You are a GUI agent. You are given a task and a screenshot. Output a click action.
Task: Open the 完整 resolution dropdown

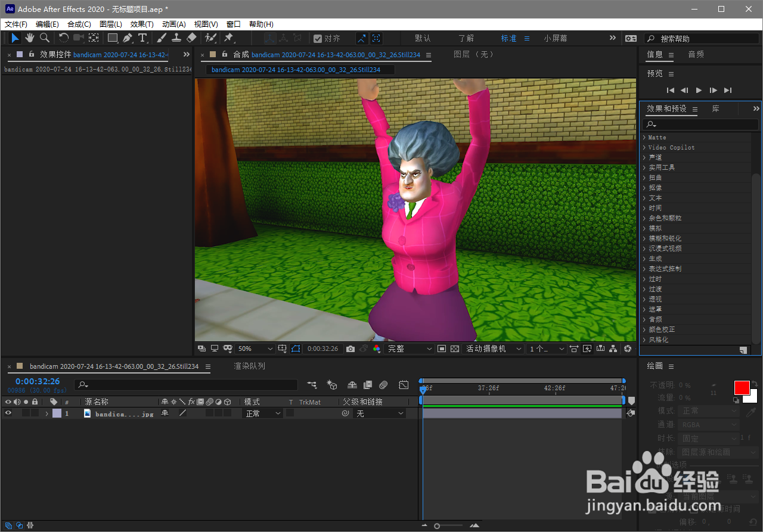tap(410, 349)
